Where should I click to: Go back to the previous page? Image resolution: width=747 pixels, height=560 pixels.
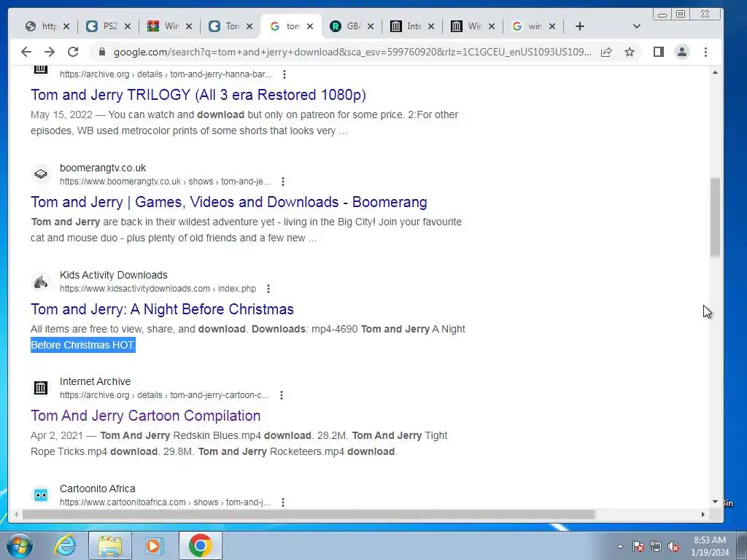pos(26,52)
